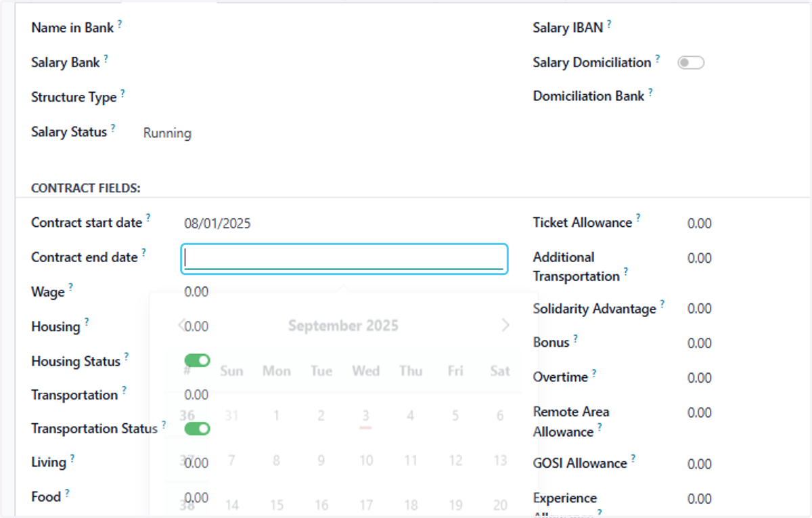This screenshot has width=812, height=518.
Task: Click the GOSI Allowance value 0.00
Action: tap(699, 464)
